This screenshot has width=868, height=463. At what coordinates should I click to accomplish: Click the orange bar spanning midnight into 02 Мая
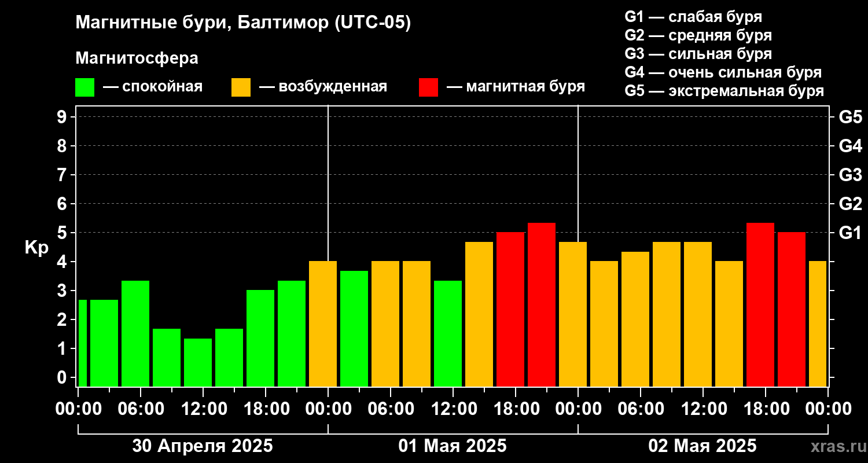click(x=573, y=314)
